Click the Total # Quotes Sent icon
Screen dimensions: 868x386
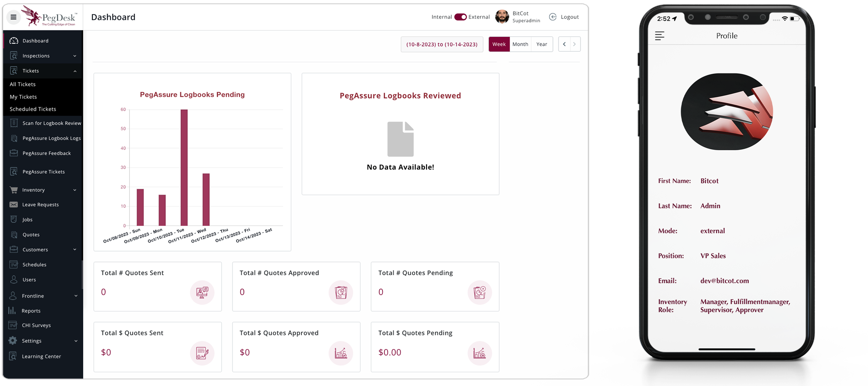coord(202,292)
